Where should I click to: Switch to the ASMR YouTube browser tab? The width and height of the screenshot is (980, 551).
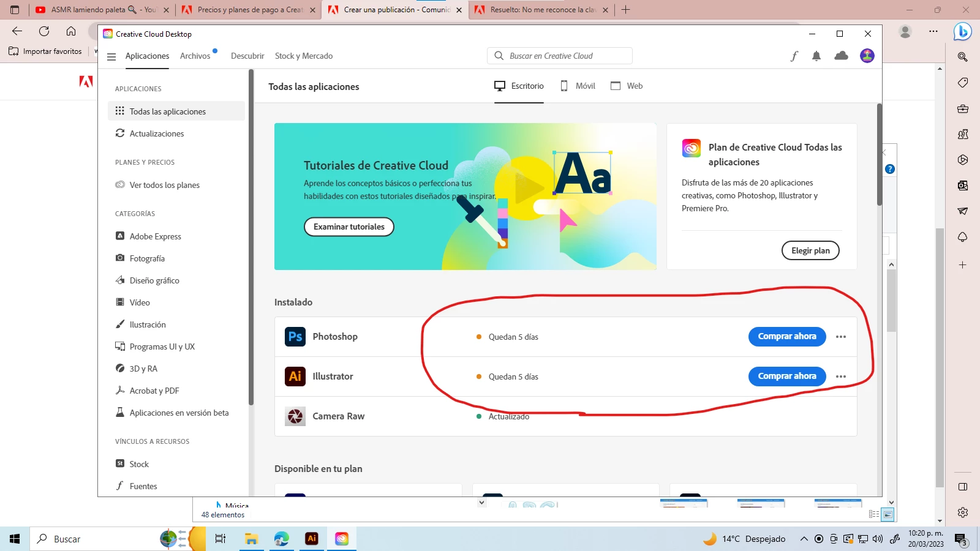coord(102,10)
